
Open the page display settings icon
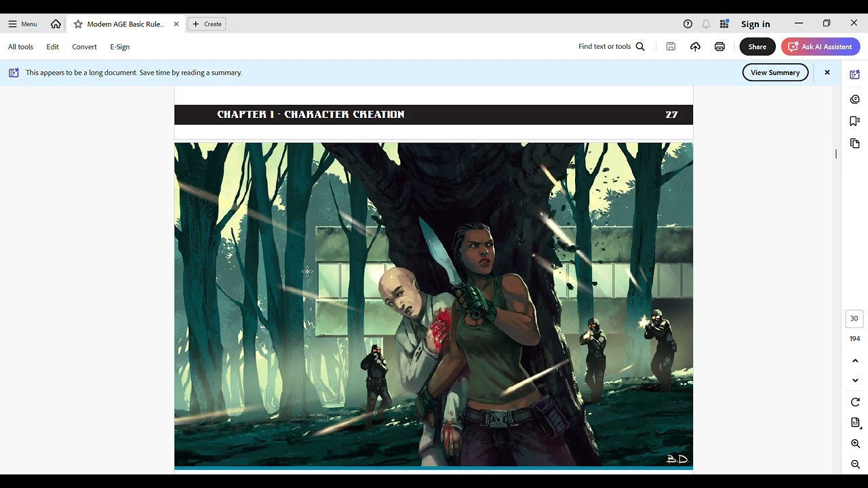click(855, 423)
